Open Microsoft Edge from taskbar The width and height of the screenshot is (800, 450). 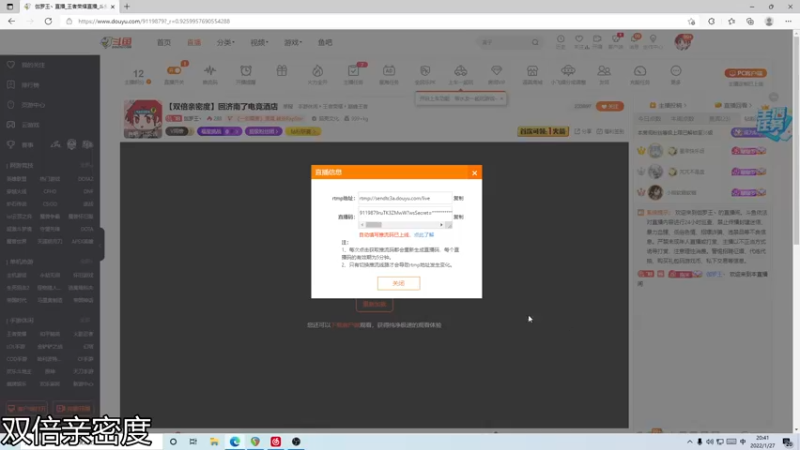coord(235,442)
